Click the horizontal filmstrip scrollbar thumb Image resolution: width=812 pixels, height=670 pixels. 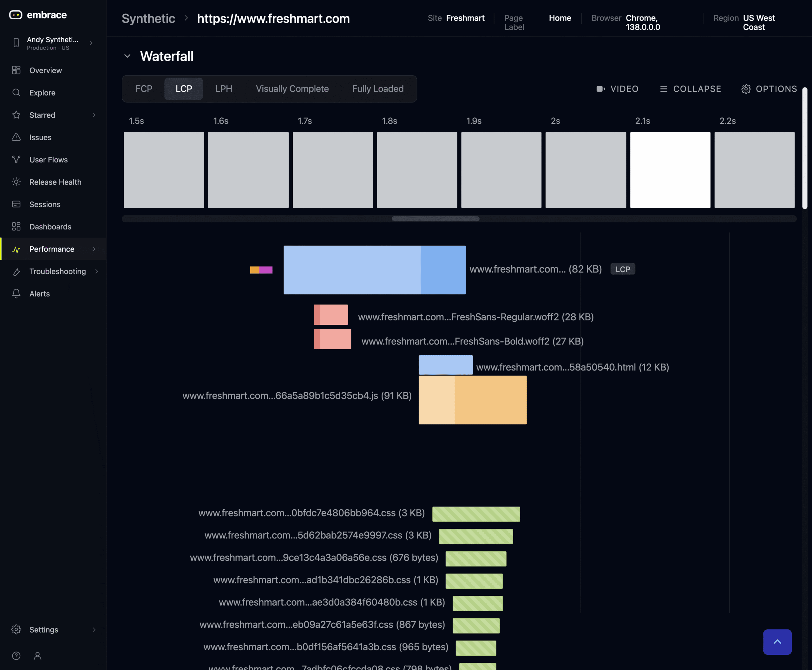435,219
